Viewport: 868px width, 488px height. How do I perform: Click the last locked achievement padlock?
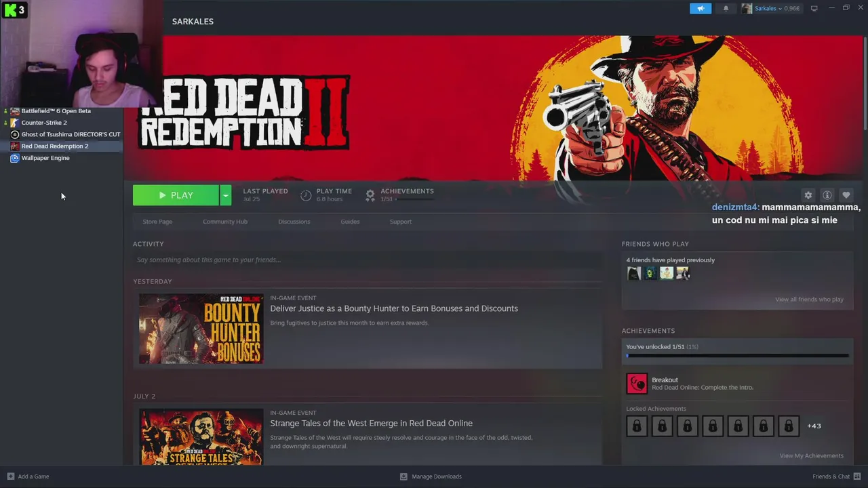click(x=789, y=426)
